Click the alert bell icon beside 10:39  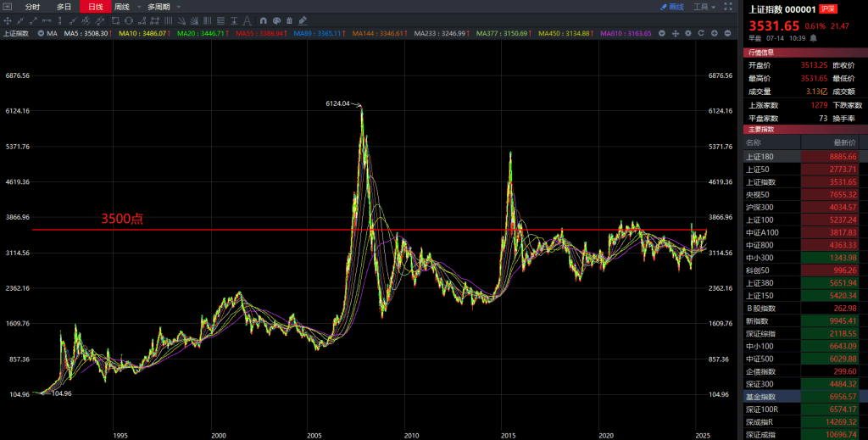(x=813, y=38)
